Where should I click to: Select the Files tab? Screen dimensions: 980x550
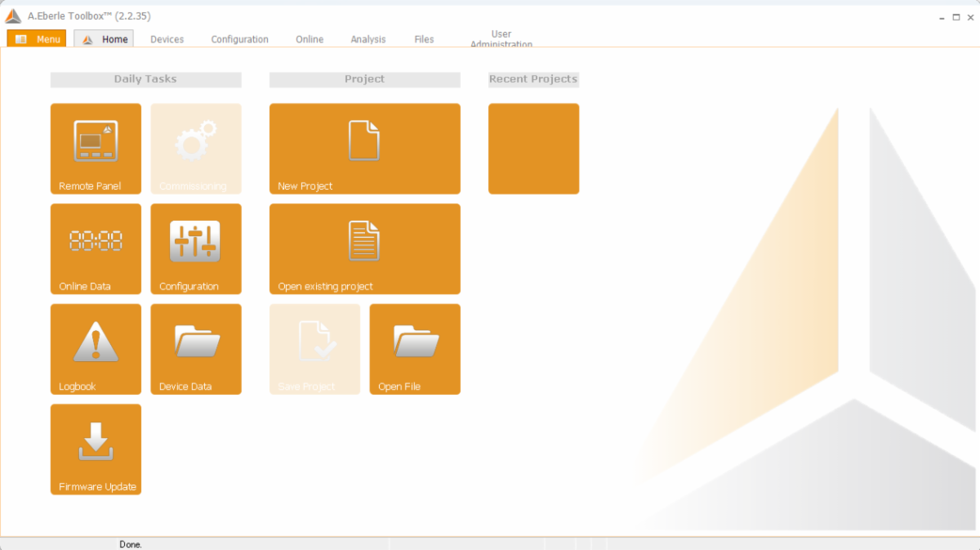[424, 39]
